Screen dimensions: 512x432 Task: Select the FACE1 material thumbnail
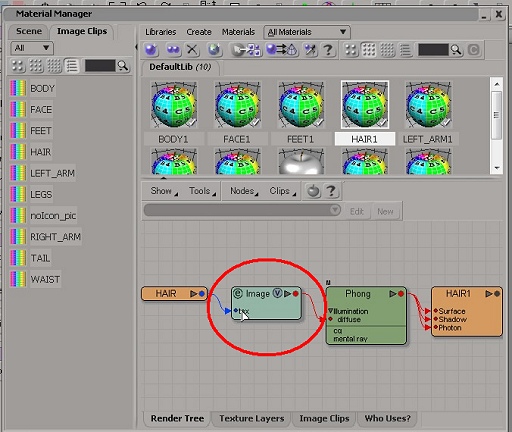[x=237, y=113]
